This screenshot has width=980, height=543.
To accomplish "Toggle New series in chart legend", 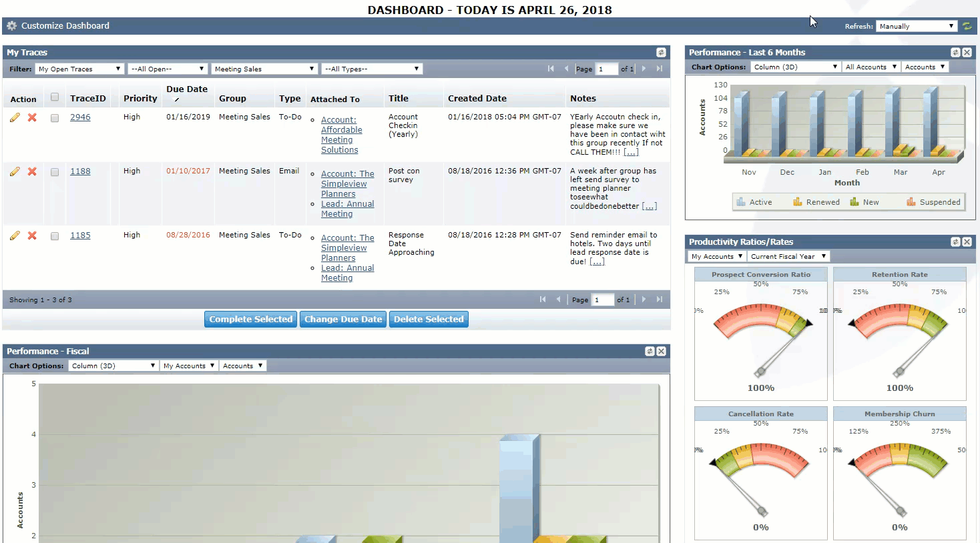I will coord(865,202).
